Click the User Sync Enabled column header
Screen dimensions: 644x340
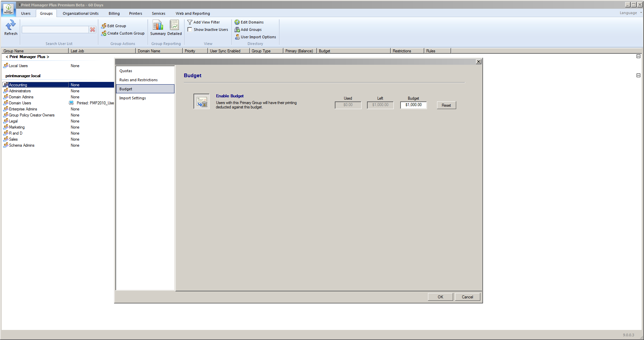click(x=229, y=51)
